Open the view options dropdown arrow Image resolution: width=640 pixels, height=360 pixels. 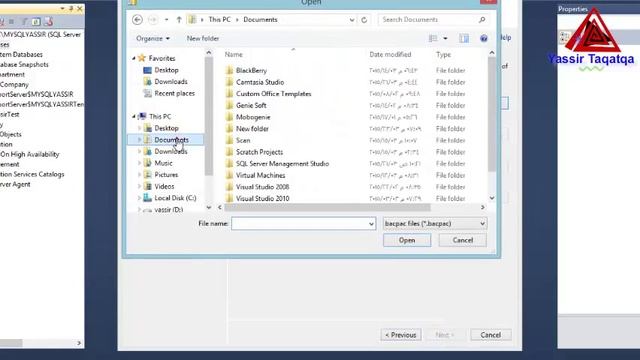click(445, 38)
